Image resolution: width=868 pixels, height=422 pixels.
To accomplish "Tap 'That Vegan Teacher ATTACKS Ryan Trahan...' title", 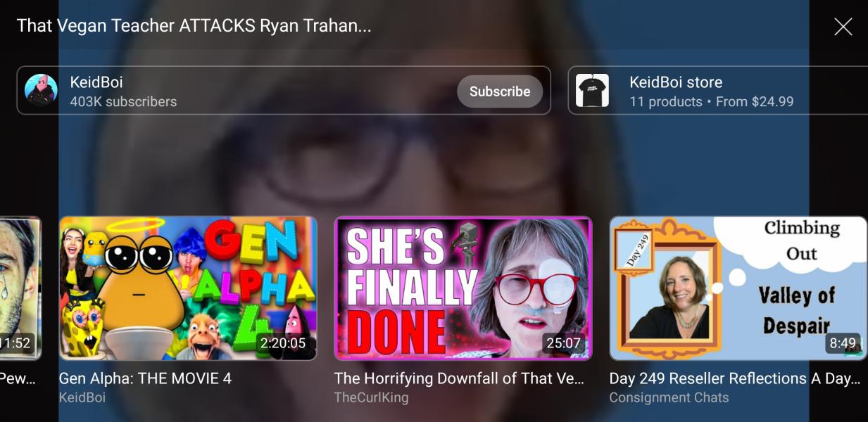I will pos(194,26).
